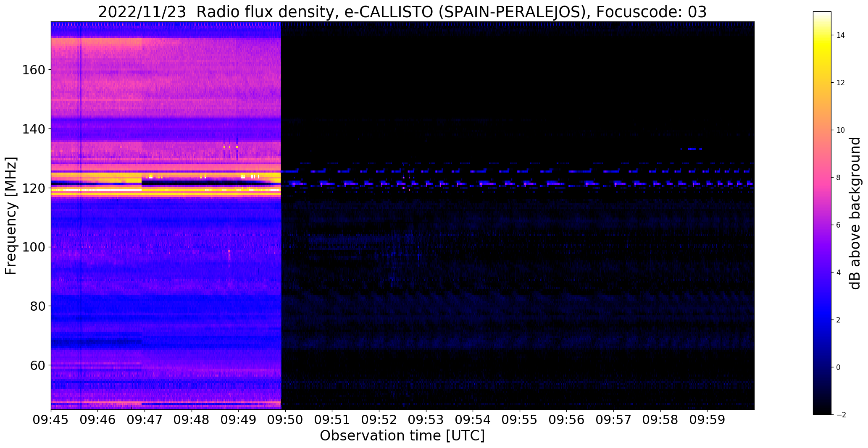The width and height of the screenshot is (868, 448).
Task: Click the 09:48 time tick label
Action: (192, 419)
